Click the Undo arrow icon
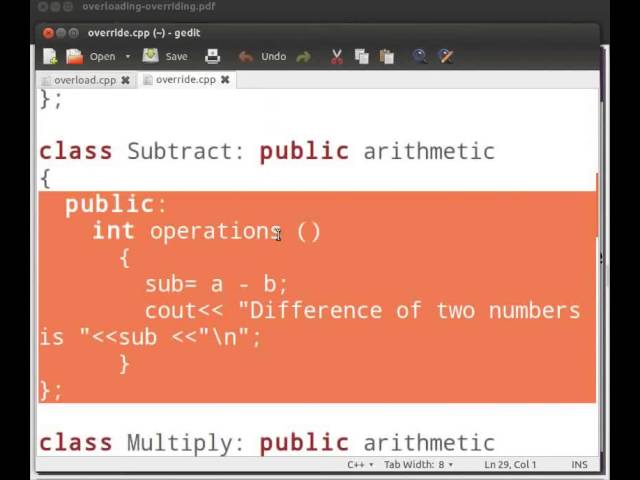The width and height of the screenshot is (640, 480). click(x=246, y=56)
